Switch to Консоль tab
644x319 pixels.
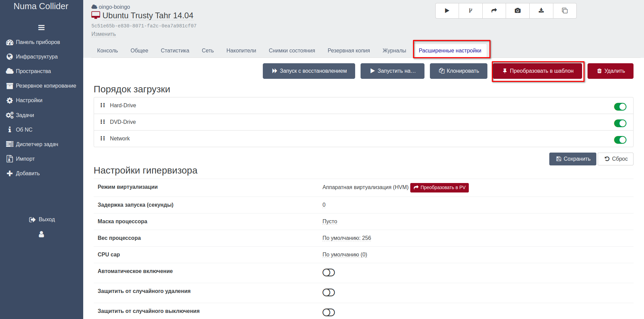click(x=108, y=51)
